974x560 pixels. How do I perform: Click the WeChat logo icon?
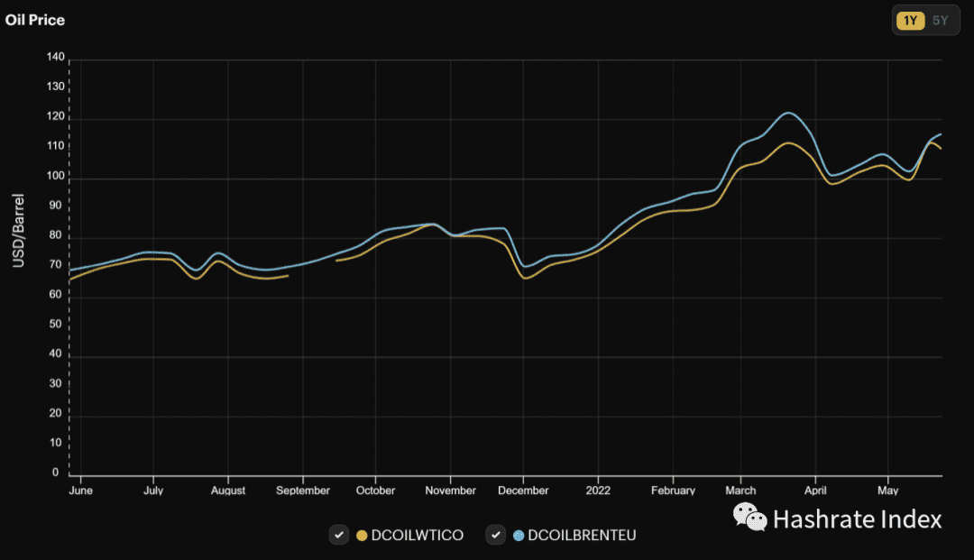[x=749, y=518]
